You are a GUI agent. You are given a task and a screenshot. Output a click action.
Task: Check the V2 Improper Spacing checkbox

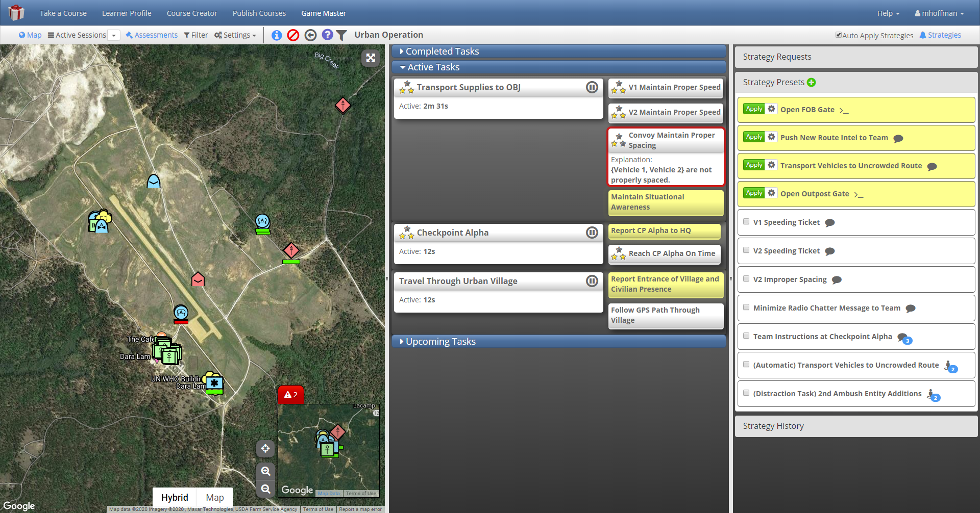[x=746, y=279]
